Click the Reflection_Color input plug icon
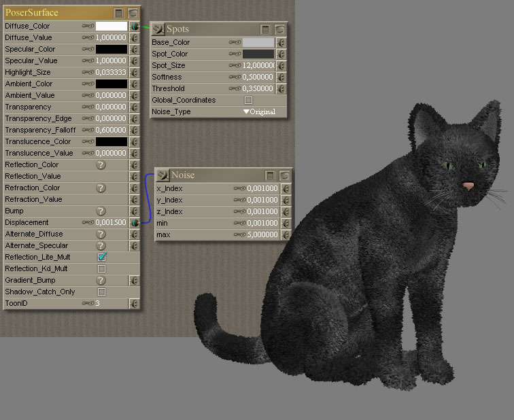 135,164
